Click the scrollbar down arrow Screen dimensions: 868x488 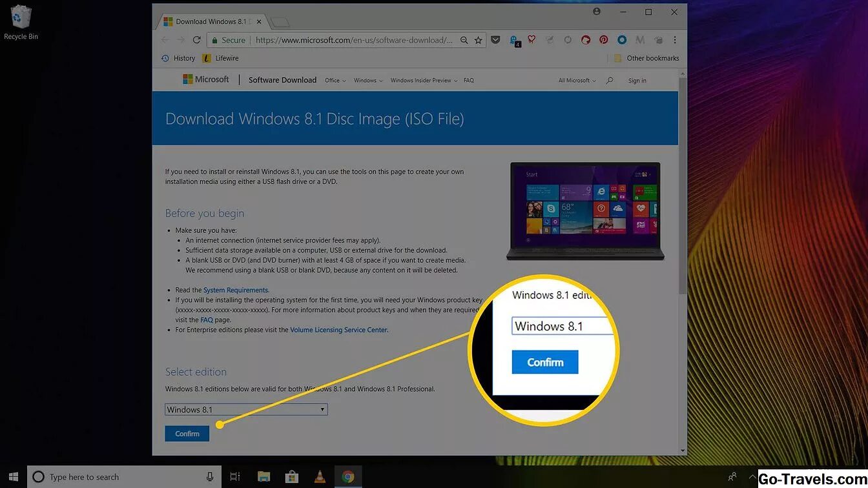(x=683, y=451)
